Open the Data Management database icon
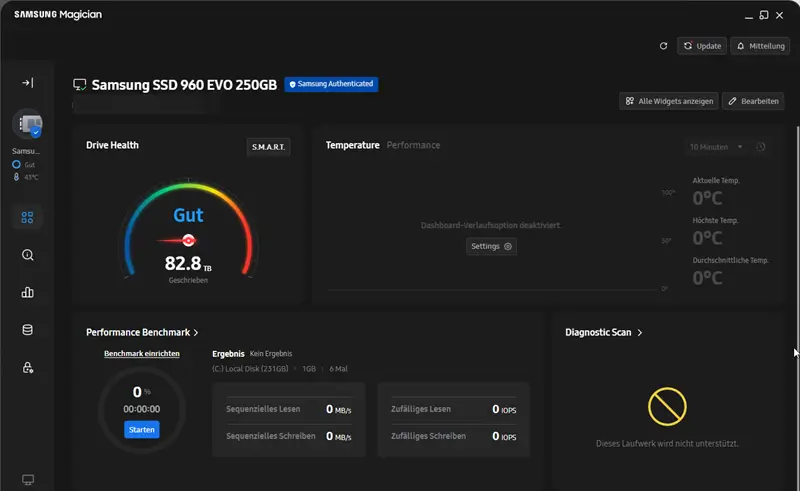 tap(28, 330)
